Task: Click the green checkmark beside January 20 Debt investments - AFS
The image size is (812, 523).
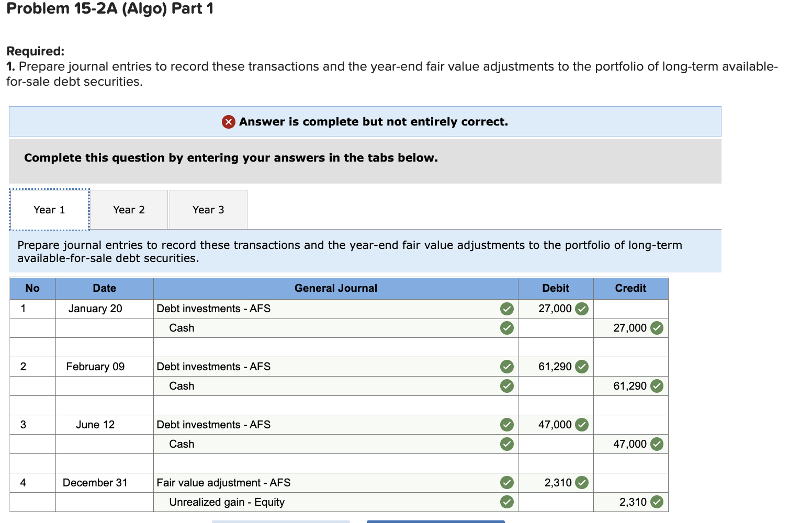Action: tap(506, 309)
